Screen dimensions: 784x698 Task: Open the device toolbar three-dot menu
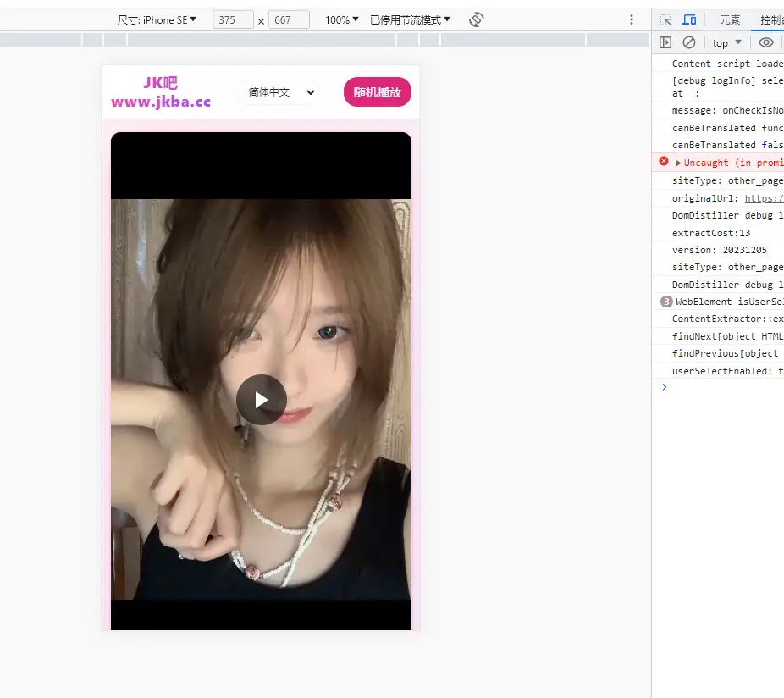click(x=632, y=19)
